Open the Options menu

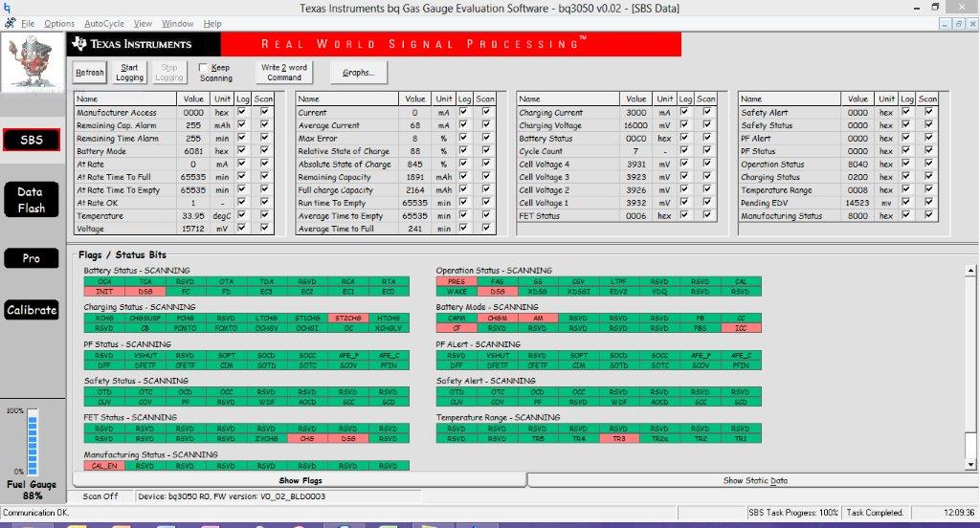point(59,23)
